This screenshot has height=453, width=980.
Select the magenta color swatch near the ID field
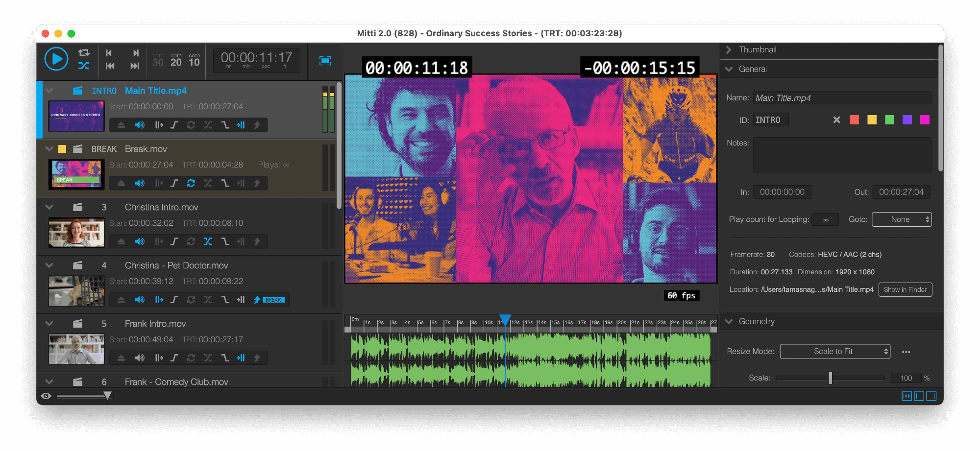925,119
